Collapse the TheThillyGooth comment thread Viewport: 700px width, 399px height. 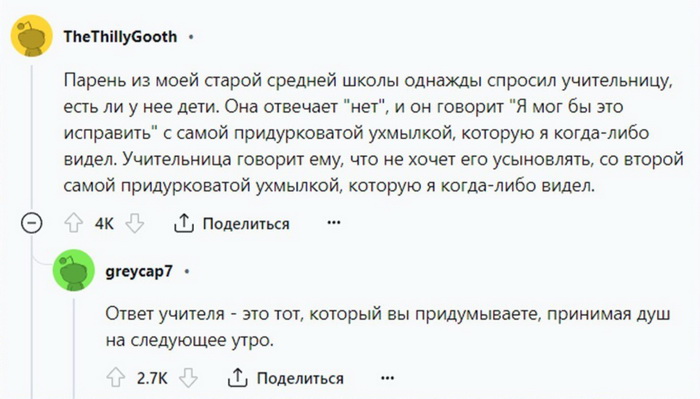tap(32, 223)
